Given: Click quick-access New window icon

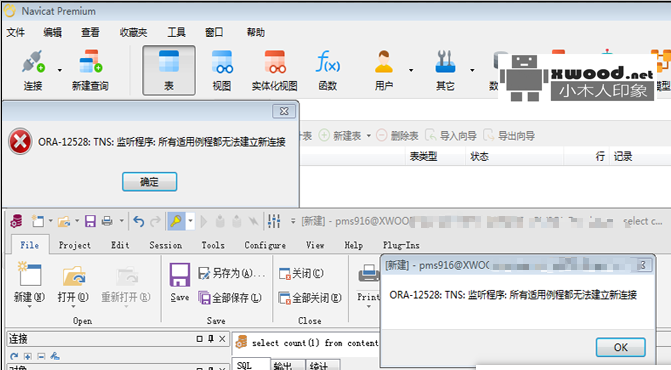Looking at the screenshot, I should point(38,221).
